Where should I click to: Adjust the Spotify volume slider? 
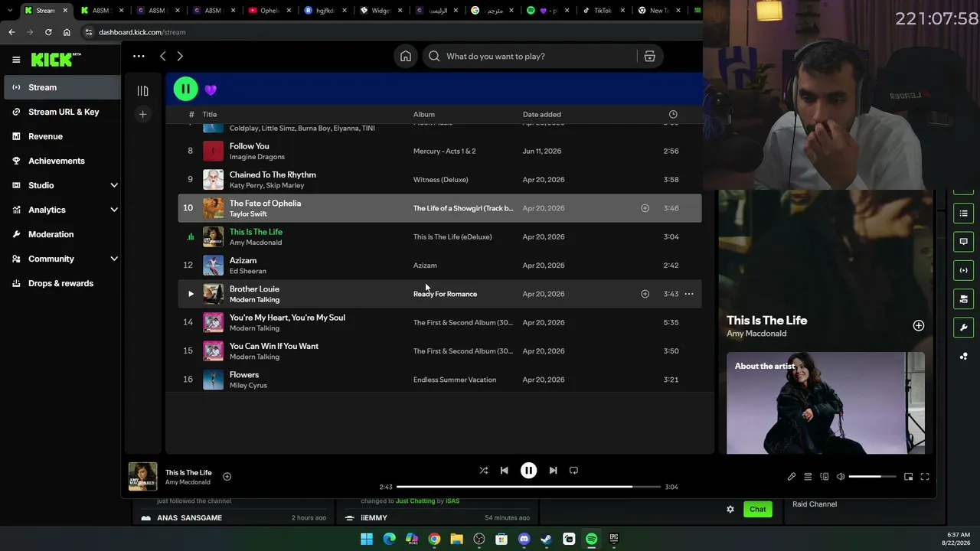[872, 477]
